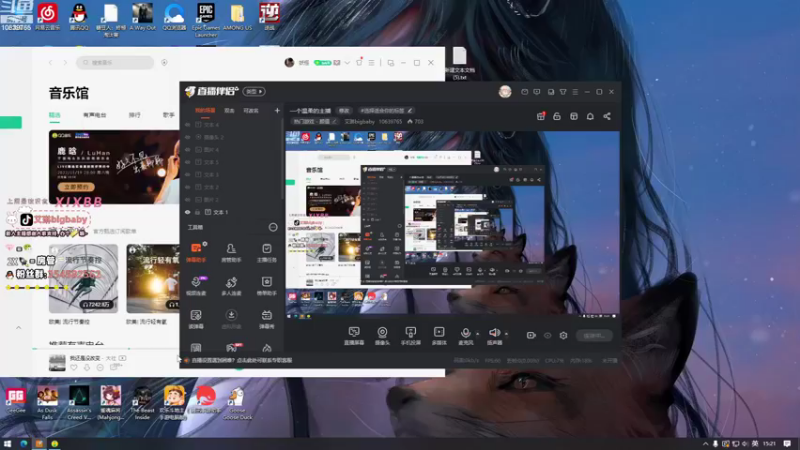Toggle visibility of source 图片 2
The image size is (800, 450).
click(x=187, y=199)
